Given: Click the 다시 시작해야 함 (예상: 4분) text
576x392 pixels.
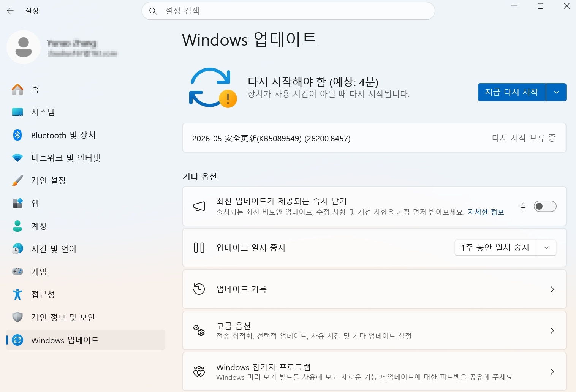Looking at the screenshot, I should tap(313, 81).
